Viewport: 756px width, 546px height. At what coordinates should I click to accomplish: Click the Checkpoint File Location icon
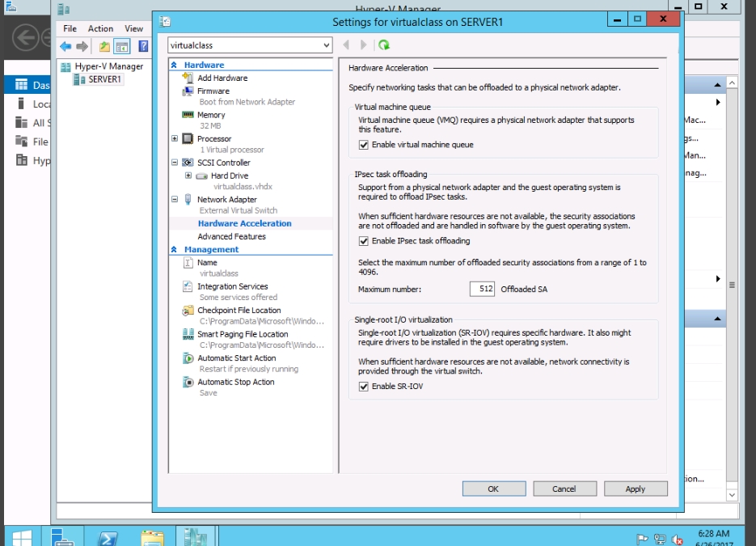coord(188,311)
